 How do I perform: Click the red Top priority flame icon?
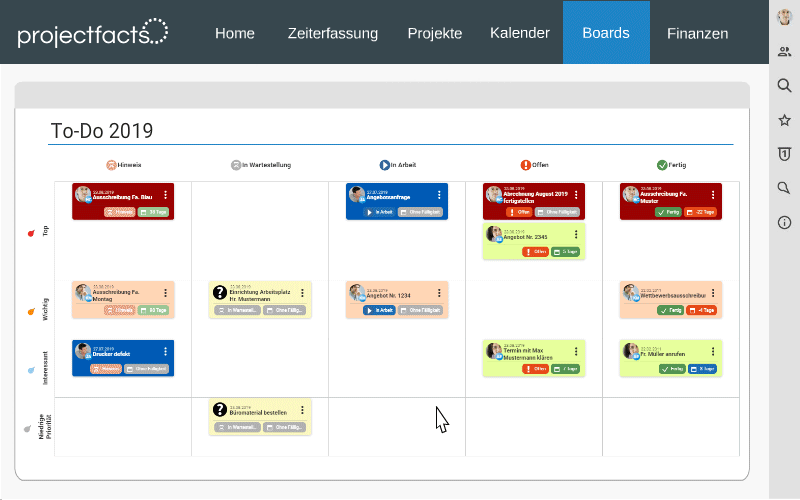pos(31,233)
